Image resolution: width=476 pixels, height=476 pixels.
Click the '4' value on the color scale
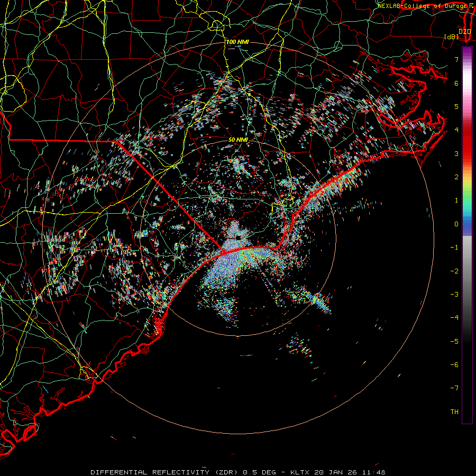click(456, 130)
